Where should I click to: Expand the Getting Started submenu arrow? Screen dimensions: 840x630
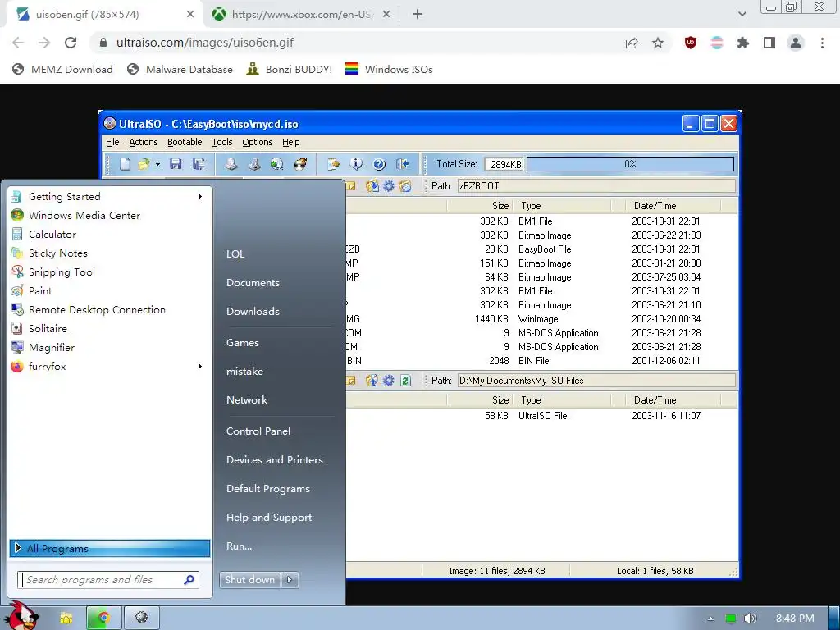(200, 197)
